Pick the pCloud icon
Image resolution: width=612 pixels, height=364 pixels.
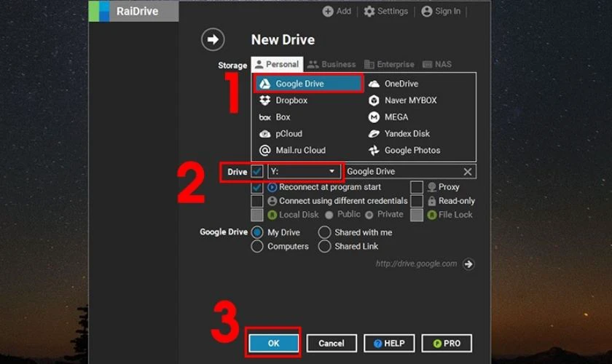[x=265, y=134]
